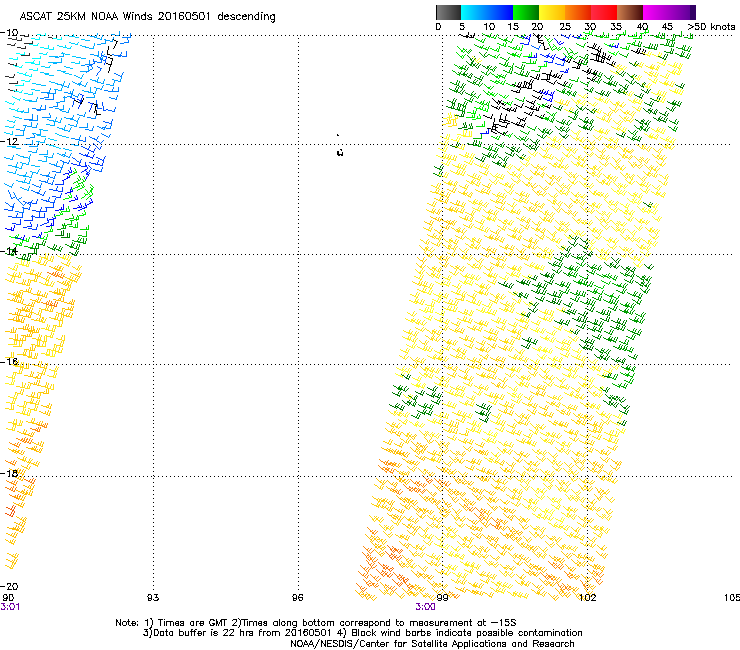Click the '90' longitude axis label
740x650 pixels.
(8, 598)
